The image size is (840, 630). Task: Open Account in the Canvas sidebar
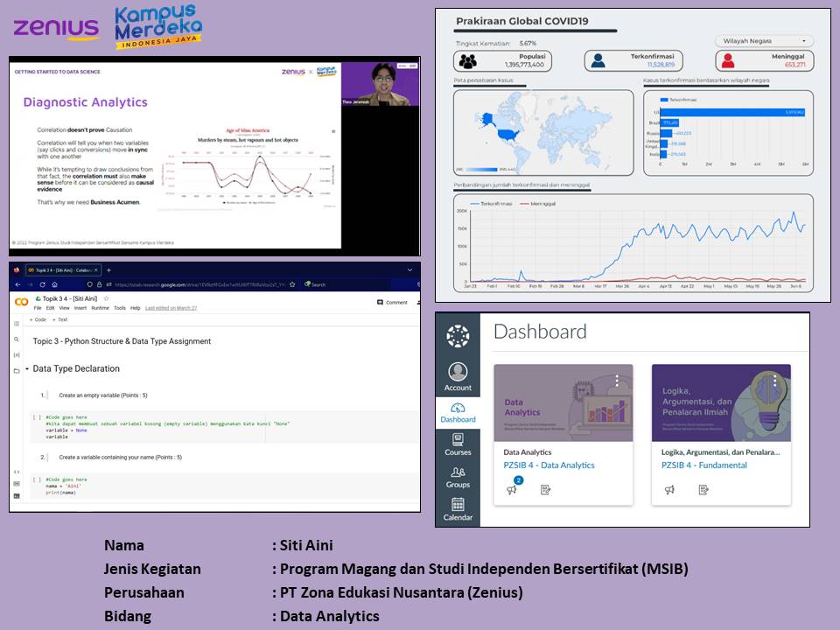tap(458, 376)
